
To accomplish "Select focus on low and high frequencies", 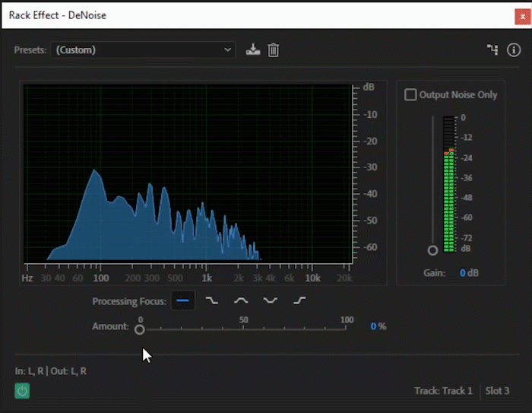I will tap(271, 300).
